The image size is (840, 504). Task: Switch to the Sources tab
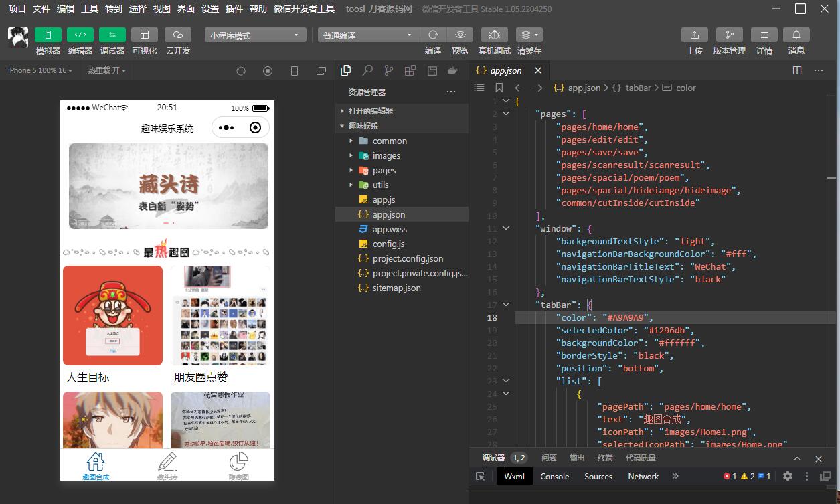coord(598,477)
